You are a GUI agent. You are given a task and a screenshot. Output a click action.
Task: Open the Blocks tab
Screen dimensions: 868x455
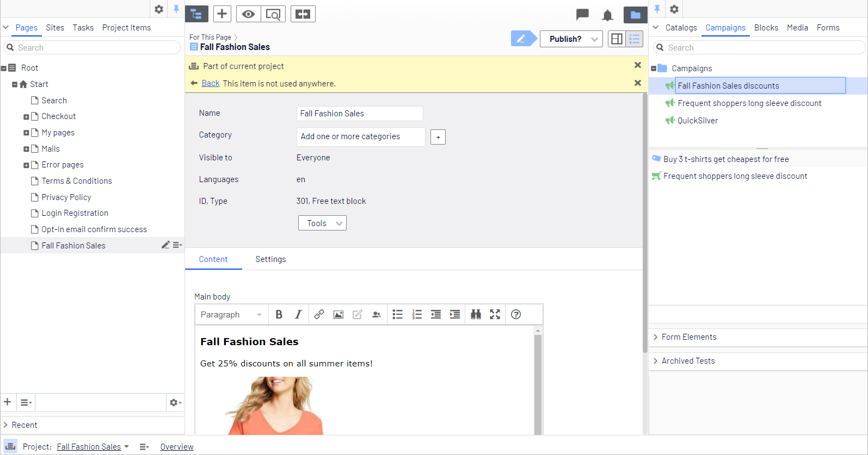(x=766, y=28)
